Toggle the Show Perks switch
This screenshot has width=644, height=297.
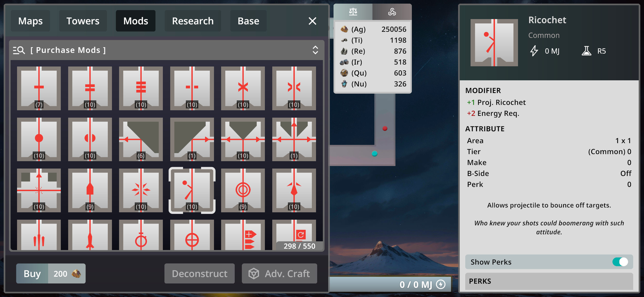point(620,262)
